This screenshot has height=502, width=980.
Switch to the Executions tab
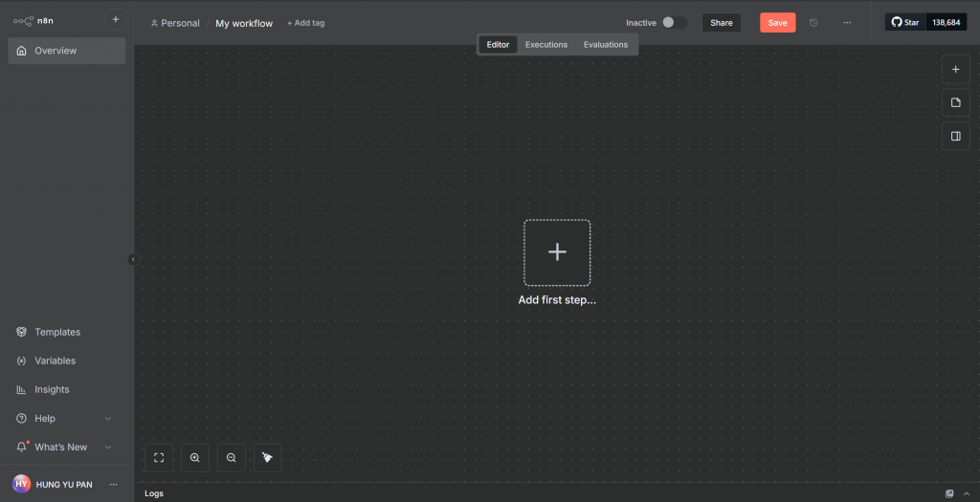(x=546, y=44)
